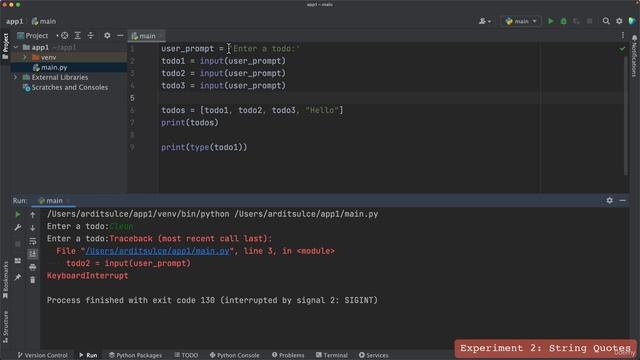
Task: Select main.py in project tree
Action: tap(54, 67)
